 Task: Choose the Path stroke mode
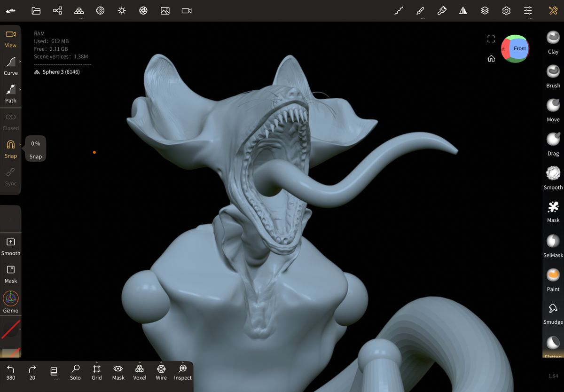pyautogui.click(x=11, y=94)
